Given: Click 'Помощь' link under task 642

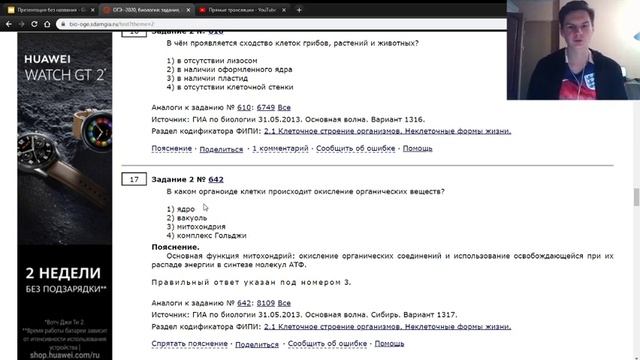Looking at the screenshot, I should tap(389, 343).
